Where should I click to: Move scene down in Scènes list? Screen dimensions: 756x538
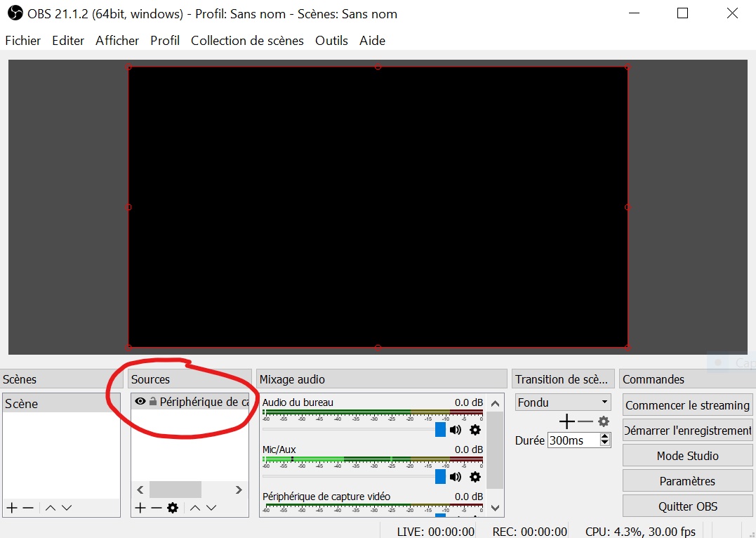pyautogui.click(x=67, y=508)
